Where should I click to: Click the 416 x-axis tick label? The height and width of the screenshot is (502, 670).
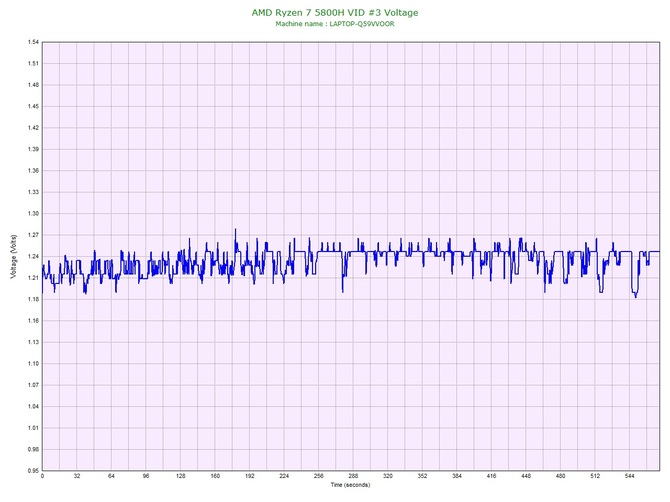(492, 476)
